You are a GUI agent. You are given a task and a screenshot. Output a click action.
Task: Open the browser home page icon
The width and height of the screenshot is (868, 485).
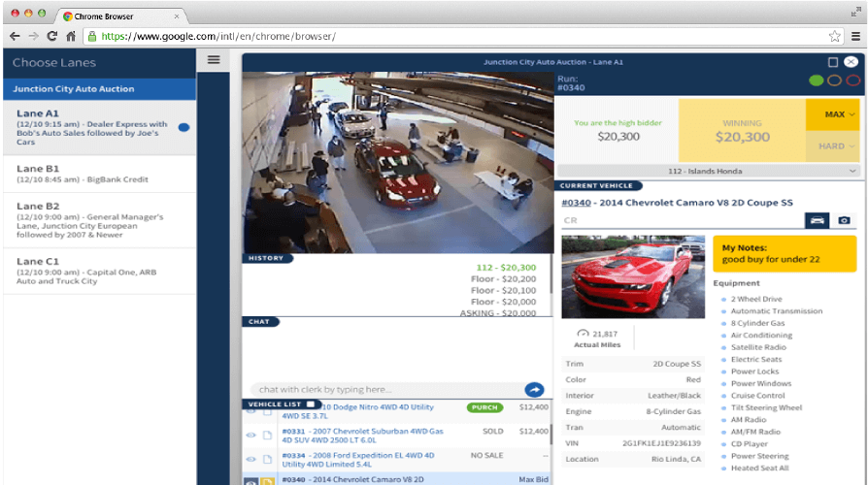coord(71,36)
